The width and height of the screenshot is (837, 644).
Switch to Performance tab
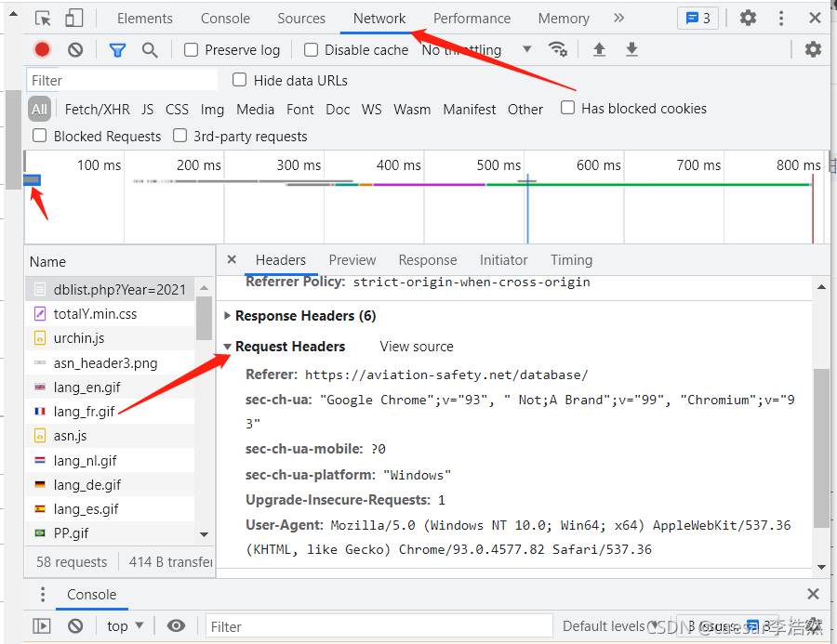coord(472,19)
